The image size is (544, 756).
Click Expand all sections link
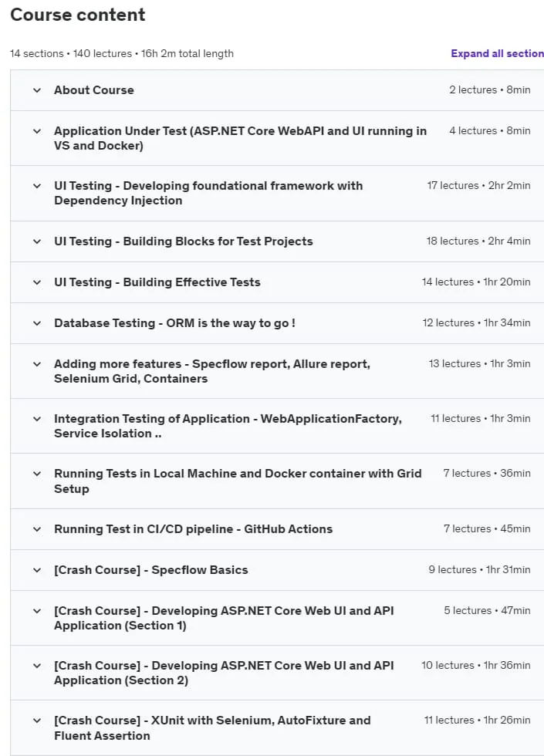click(497, 53)
